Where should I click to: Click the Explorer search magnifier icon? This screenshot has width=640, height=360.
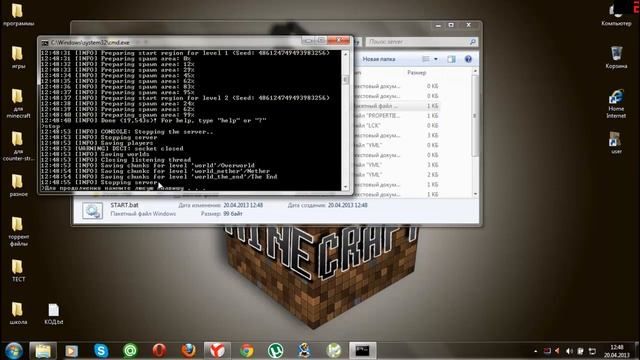[473, 42]
